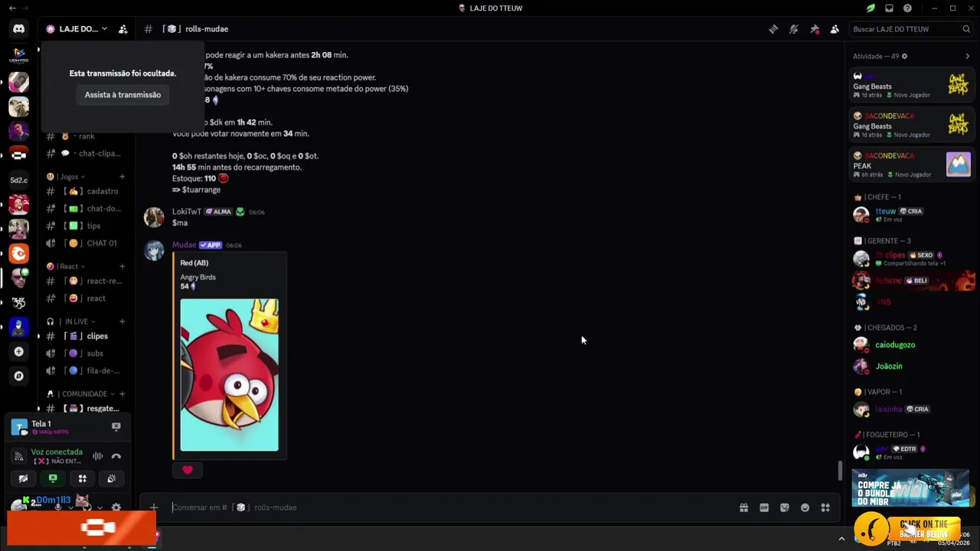The width and height of the screenshot is (980, 551).
Task: Add channel to IN LIVE category
Action: coord(122,321)
